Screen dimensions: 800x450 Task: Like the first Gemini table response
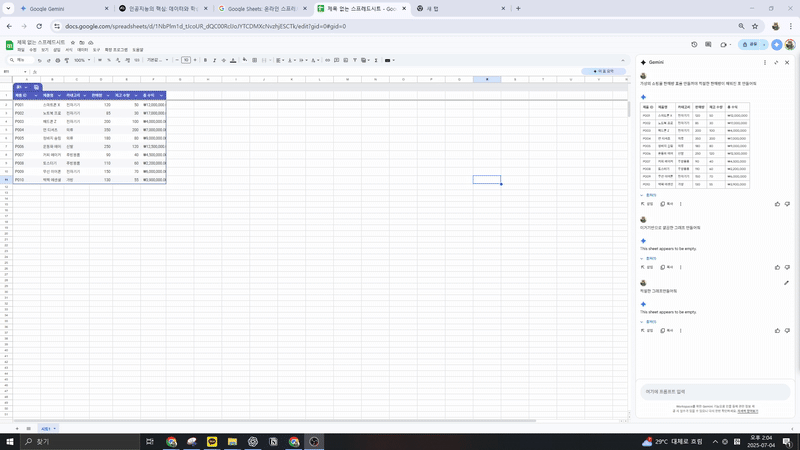click(x=778, y=204)
